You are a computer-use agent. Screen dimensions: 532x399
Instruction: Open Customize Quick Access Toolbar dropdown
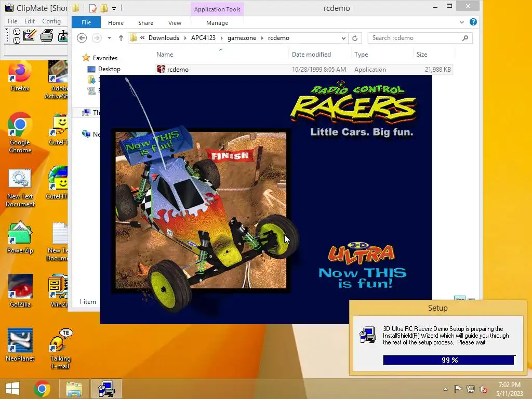pyautogui.click(x=114, y=8)
